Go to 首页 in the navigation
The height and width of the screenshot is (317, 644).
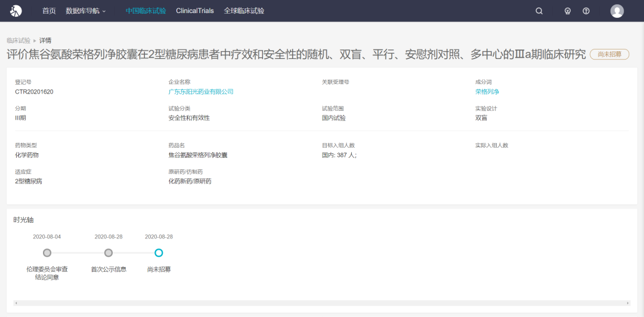pyautogui.click(x=49, y=11)
